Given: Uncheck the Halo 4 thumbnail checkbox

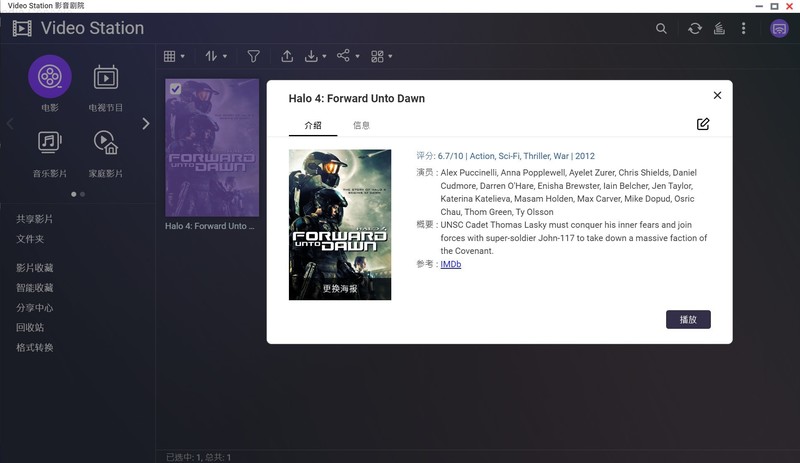Looking at the screenshot, I should pyautogui.click(x=176, y=90).
